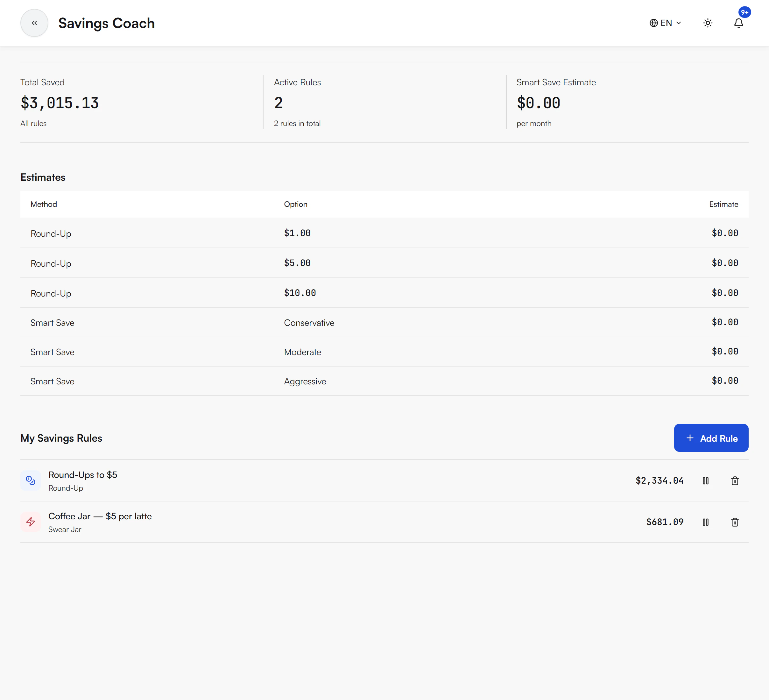Delete the Round-Ups to $5 rule
The height and width of the screenshot is (700, 769).
(x=735, y=480)
